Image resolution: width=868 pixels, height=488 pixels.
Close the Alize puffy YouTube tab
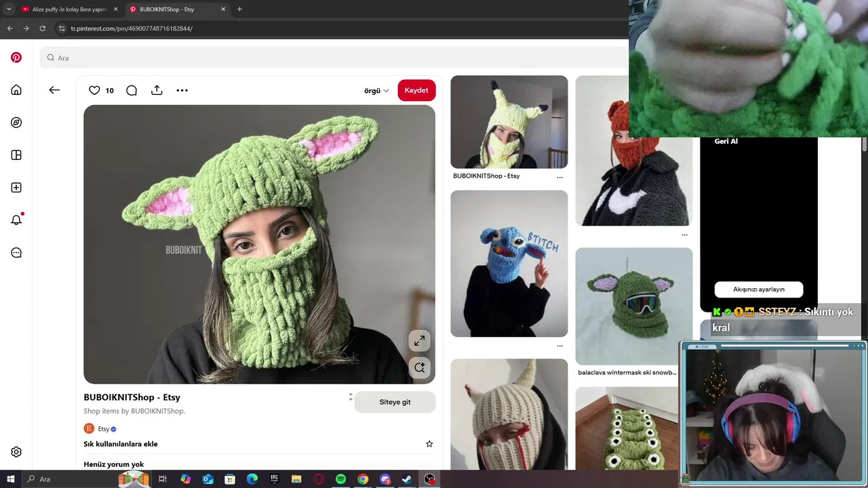[115, 9]
